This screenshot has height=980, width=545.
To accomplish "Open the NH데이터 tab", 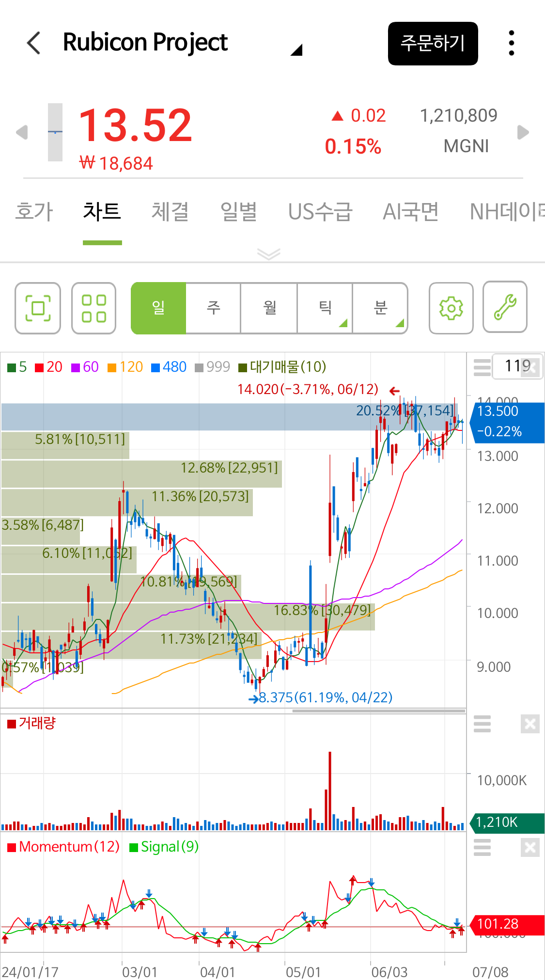I will 507,212.
